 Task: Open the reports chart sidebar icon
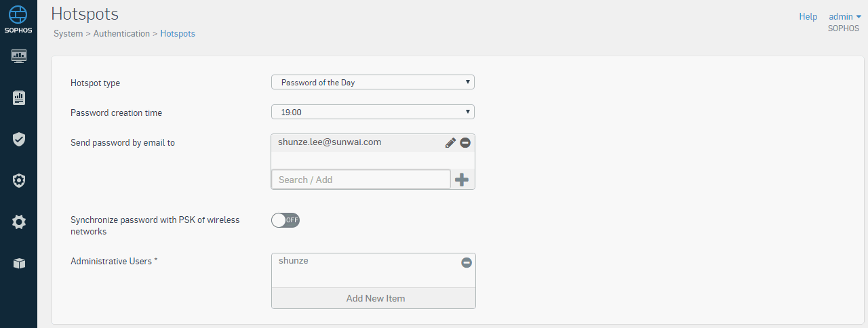coord(19,98)
